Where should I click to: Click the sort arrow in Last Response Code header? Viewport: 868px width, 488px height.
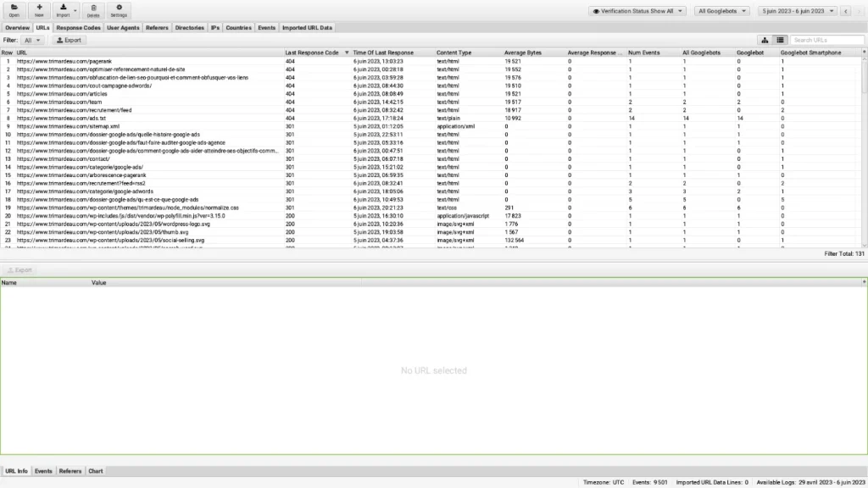(x=347, y=53)
